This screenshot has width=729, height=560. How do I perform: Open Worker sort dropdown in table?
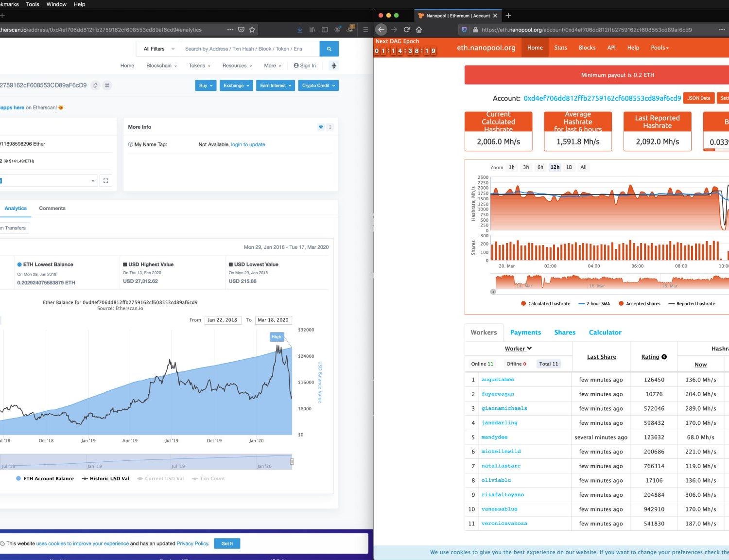(x=519, y=349)
